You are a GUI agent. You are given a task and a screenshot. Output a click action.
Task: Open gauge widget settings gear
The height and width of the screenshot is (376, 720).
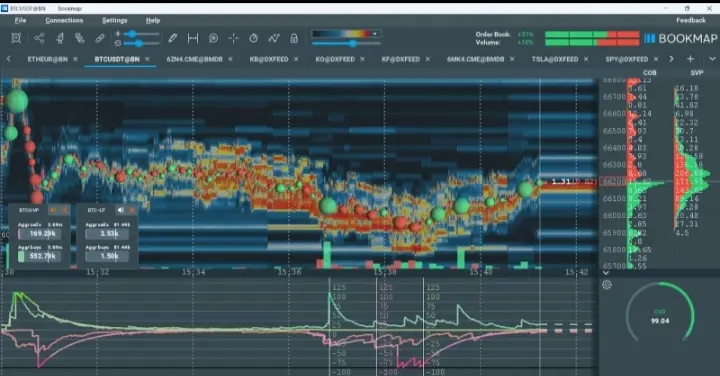[x=607, y=285]
